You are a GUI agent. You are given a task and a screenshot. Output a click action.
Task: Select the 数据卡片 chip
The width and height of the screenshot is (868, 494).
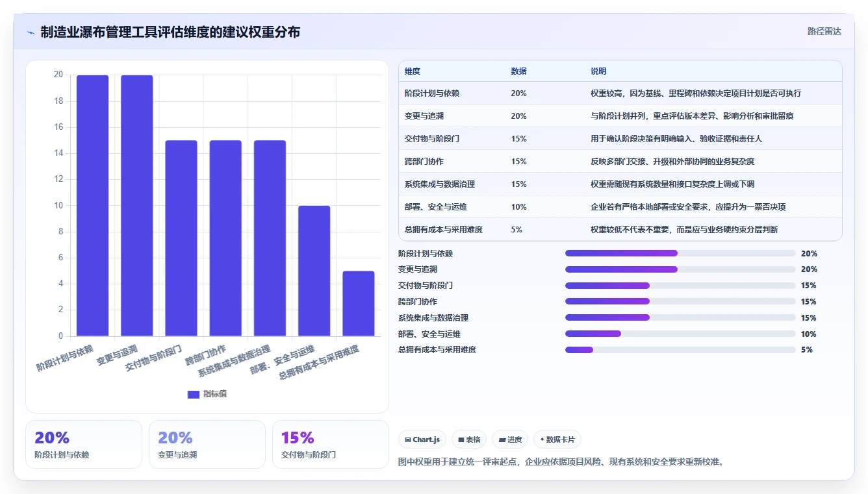click(x=557, y=439)
